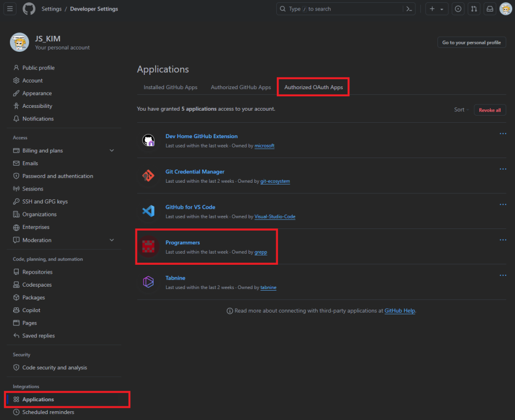Click the Organizations building icon
515x420 pixels.
pos(16,214)
